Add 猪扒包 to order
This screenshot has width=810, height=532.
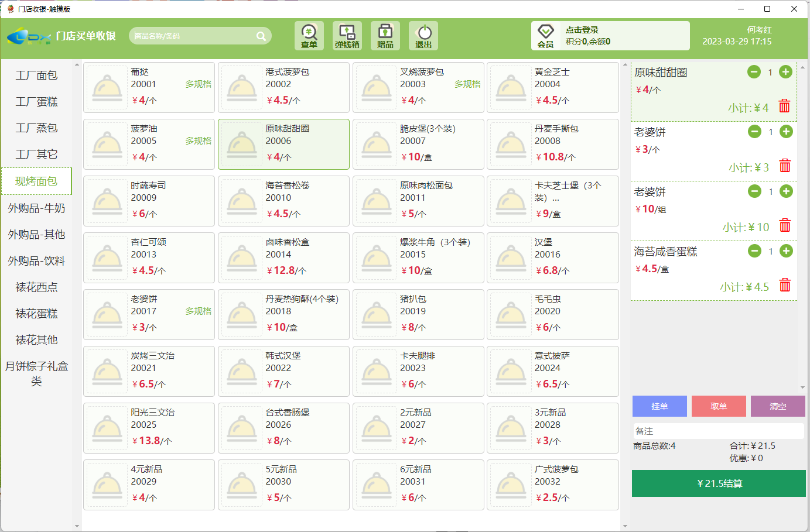coord(418,314)
